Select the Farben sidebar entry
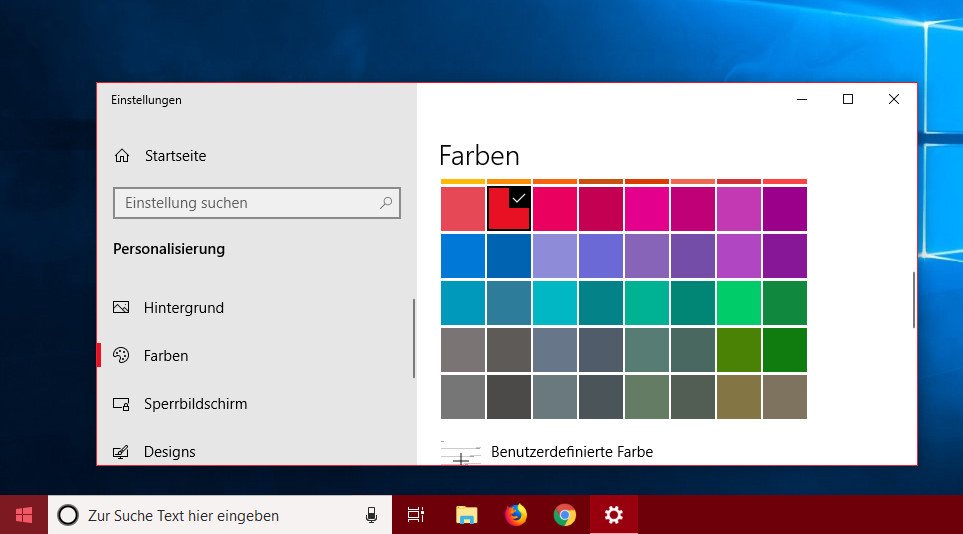Image resolution: width=963 pixels, height=534 pixels. click(166, 355)
